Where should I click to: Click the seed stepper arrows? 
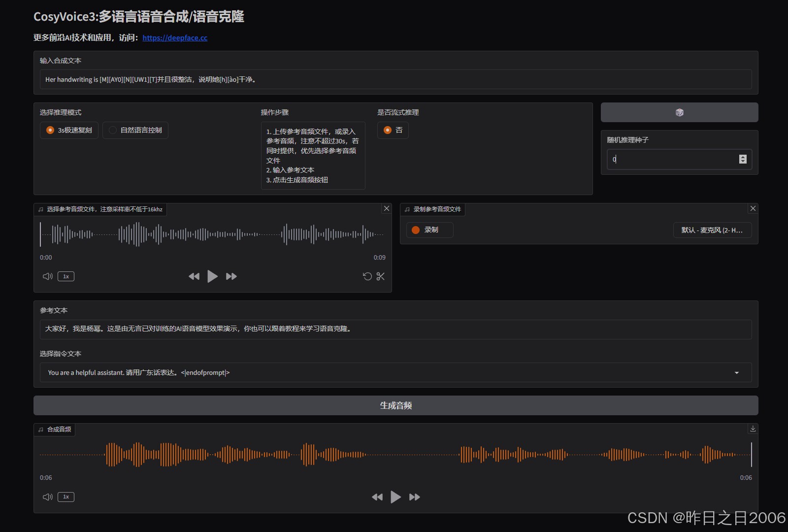pos(743,159)
